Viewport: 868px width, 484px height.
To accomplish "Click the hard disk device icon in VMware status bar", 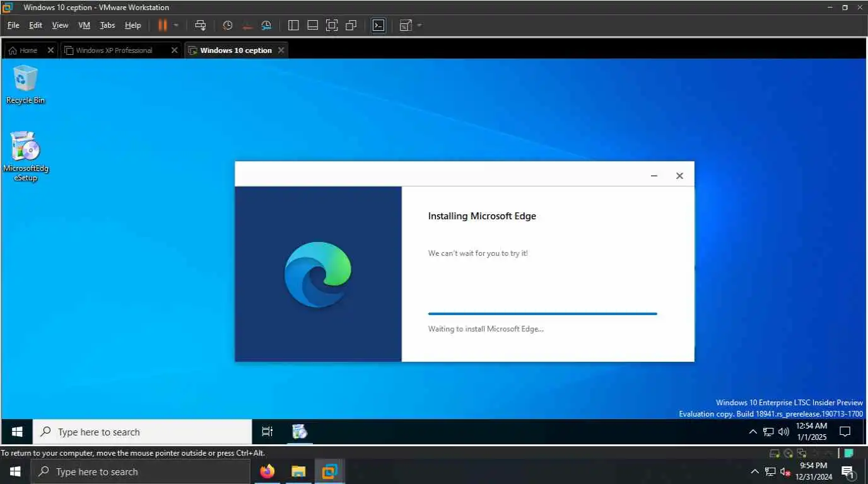I will 774,453.
